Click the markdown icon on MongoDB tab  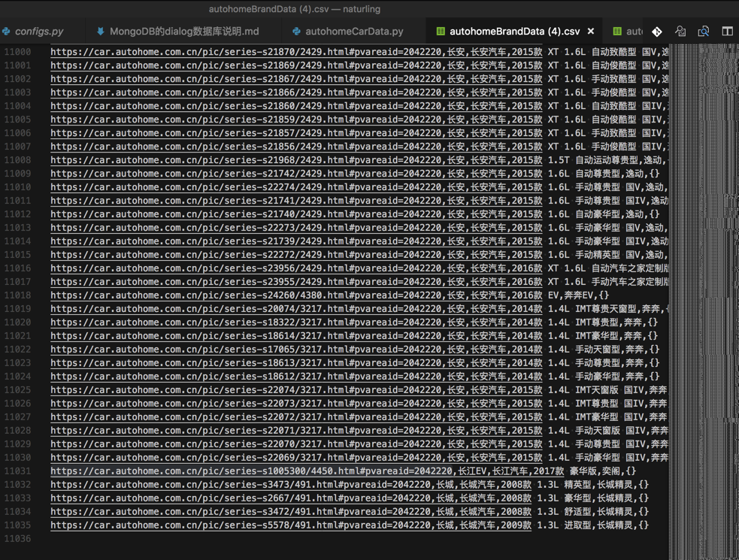click(x=100, y=32)
